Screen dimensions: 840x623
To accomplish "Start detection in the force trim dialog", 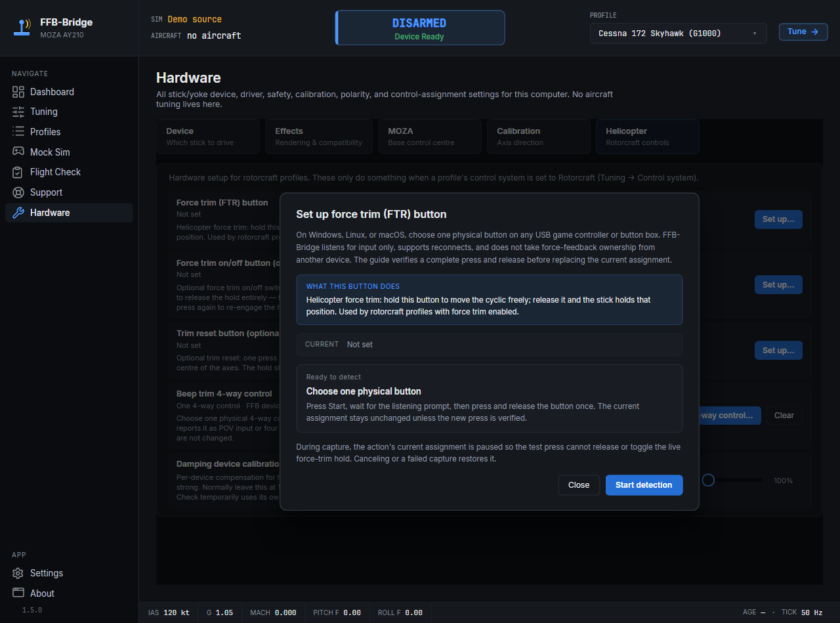I will tap(644, 485).
